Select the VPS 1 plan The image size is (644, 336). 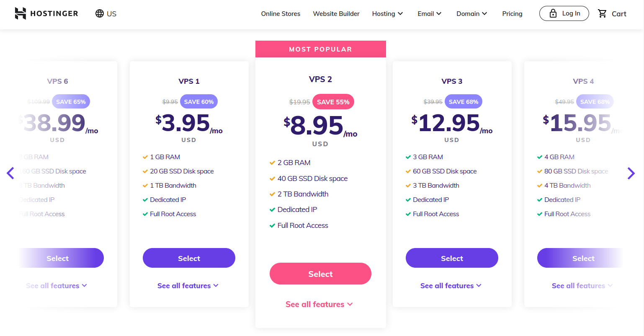coord(189,258)
